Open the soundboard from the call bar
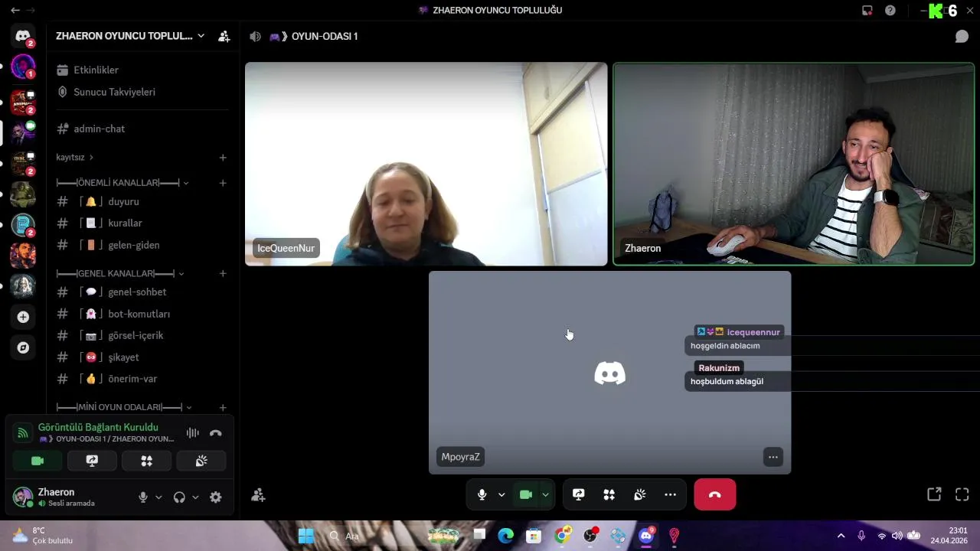The image size is (980, 551). point(639,494)
